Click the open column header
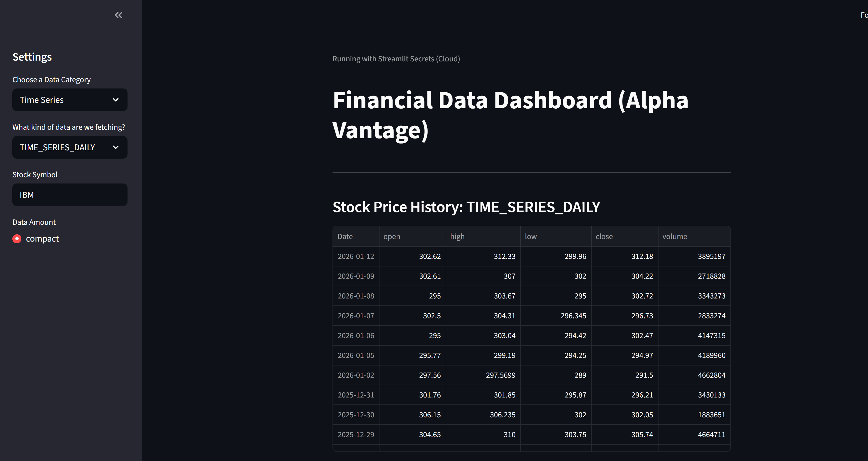This screenshot has width=868, height=461. 412,236
